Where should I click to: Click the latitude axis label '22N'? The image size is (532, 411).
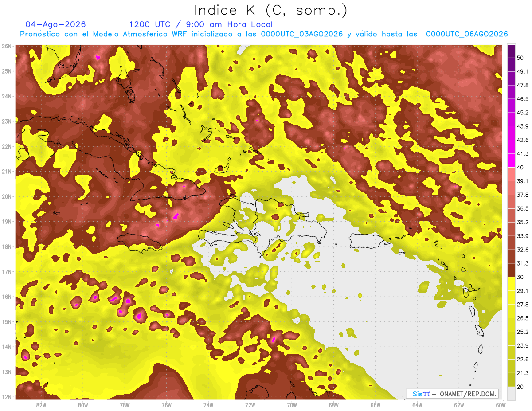pos(7,146)
